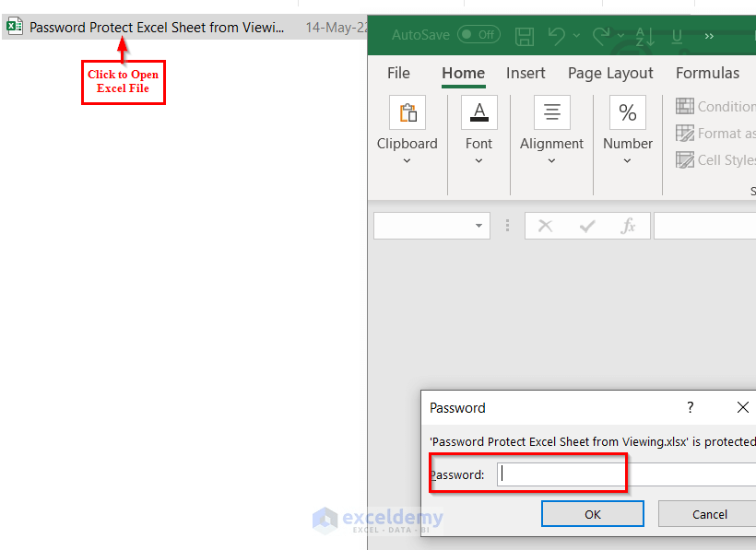Select Format as Table option

715,133
